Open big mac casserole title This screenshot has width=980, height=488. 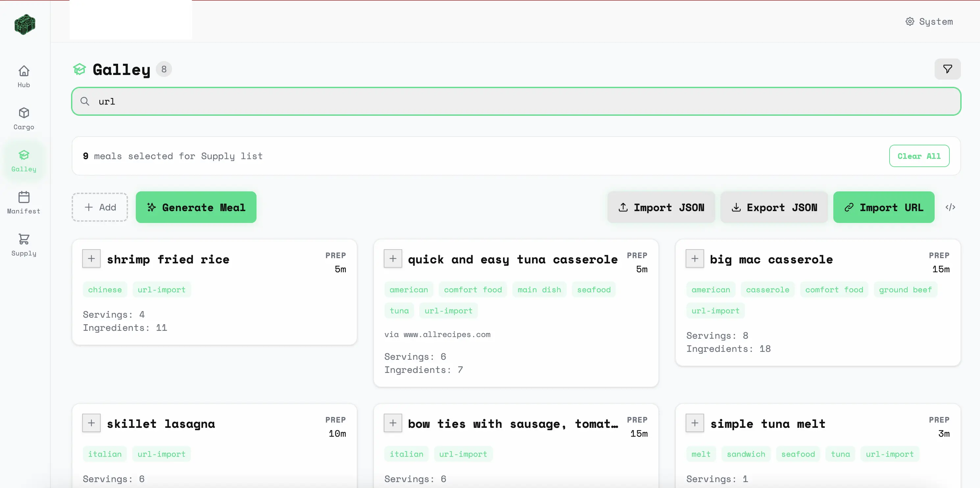tap(771, 259)
